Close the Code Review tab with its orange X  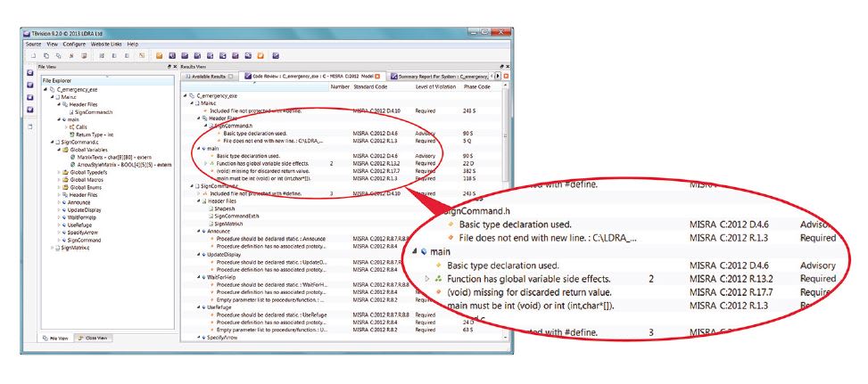click(377, 77)
